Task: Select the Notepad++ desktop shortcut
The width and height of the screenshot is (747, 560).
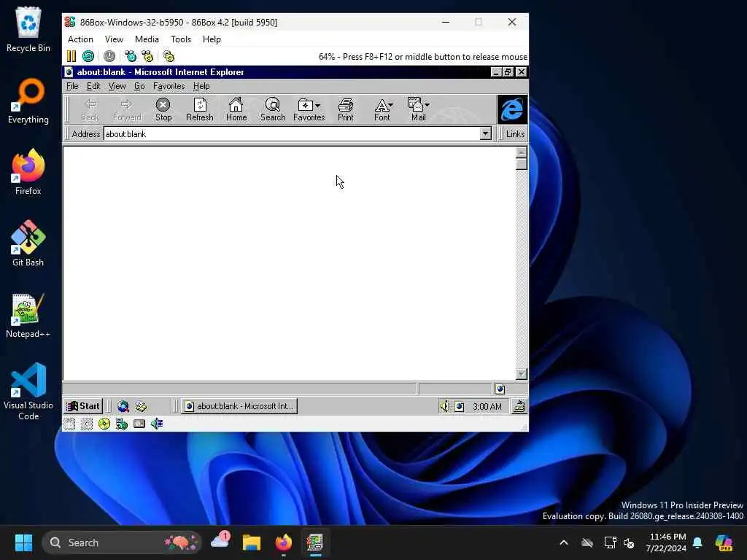Action: (x=28, y=315)
